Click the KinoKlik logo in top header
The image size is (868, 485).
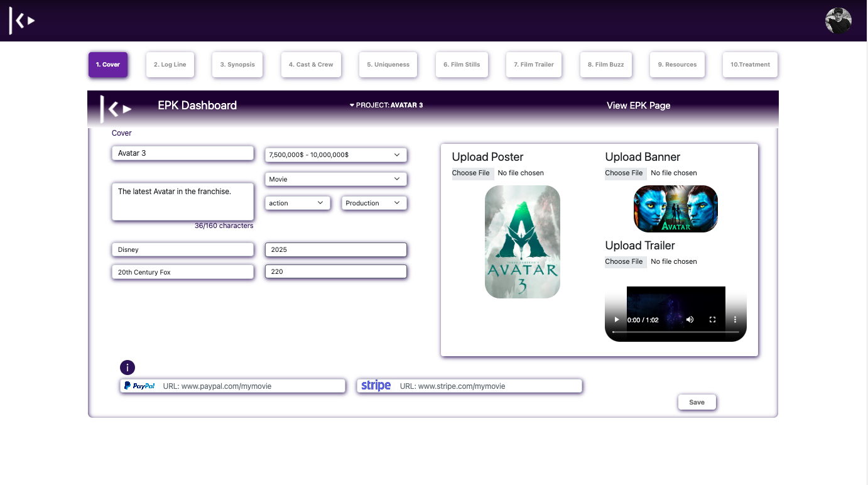click(22, 21)
